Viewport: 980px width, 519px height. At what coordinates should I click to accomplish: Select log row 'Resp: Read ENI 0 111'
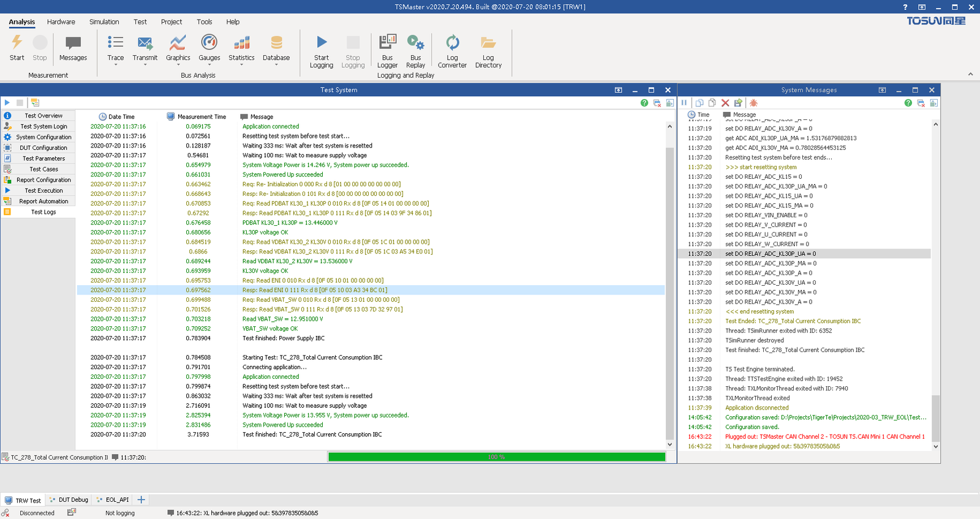[371, 290]
